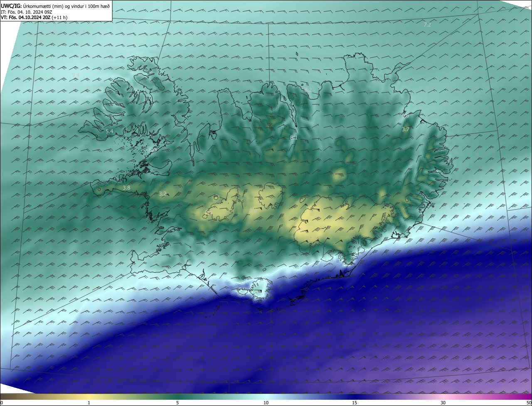Click the color scale label 50

[529, 403]
